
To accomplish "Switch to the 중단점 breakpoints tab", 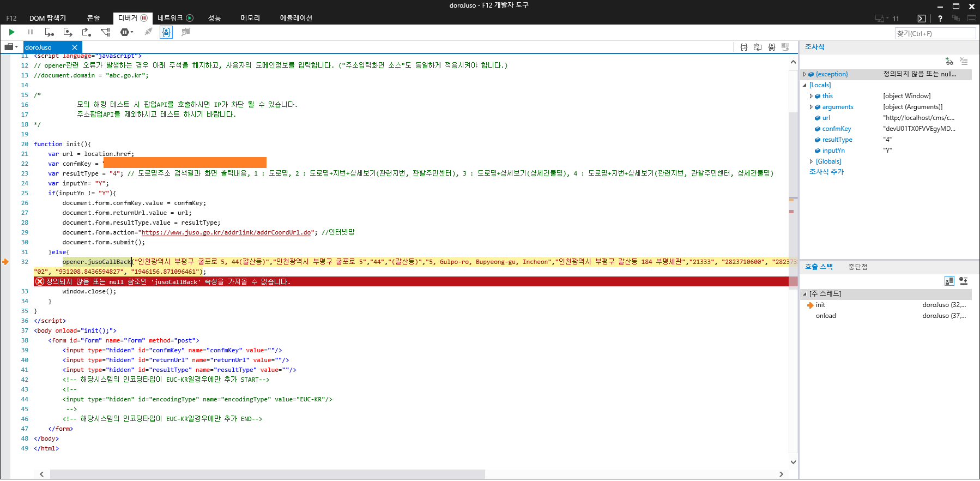I will (858, 267).
